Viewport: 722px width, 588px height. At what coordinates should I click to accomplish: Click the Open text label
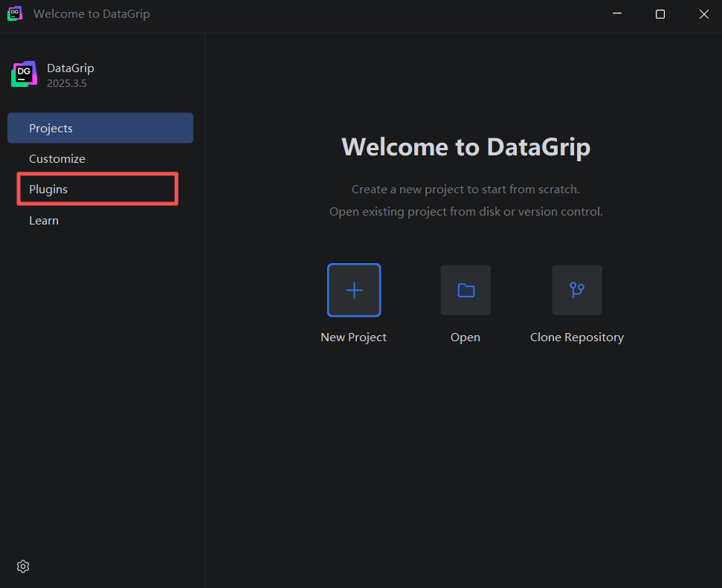(465, 337)
